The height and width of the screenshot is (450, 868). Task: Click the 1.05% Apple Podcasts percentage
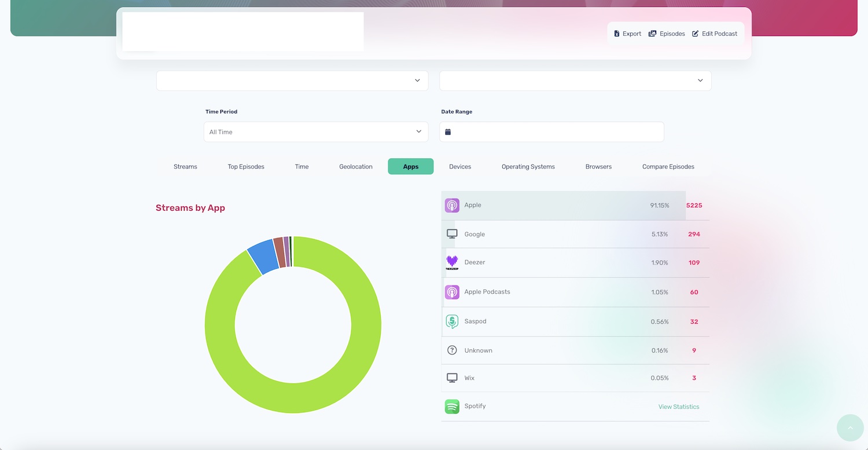click(660, 292)
